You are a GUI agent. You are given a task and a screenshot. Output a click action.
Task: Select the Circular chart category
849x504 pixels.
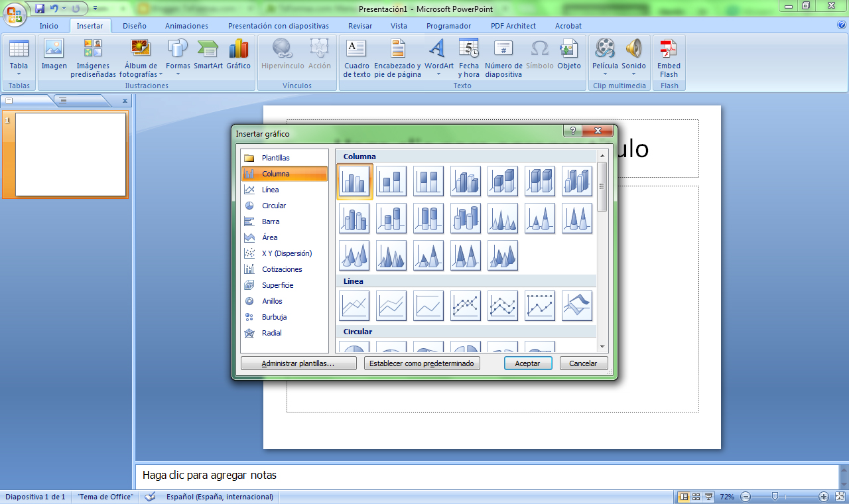[x=273, y=206]
